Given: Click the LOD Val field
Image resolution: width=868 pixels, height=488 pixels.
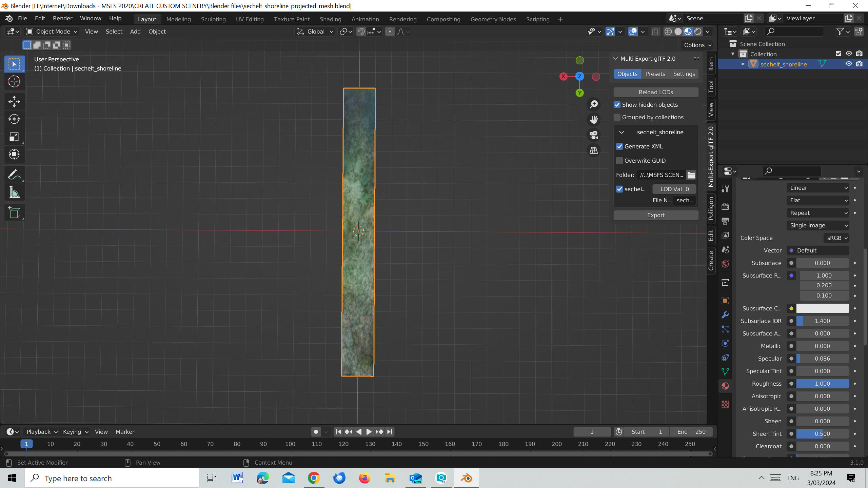Looking at the screenshot, I should tap(674, 189).
